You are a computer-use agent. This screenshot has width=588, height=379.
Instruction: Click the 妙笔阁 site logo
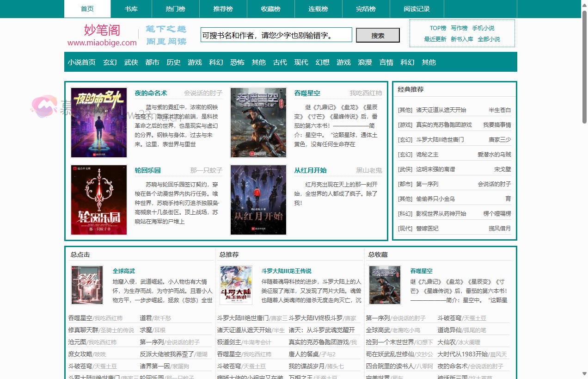pos(102,35)
